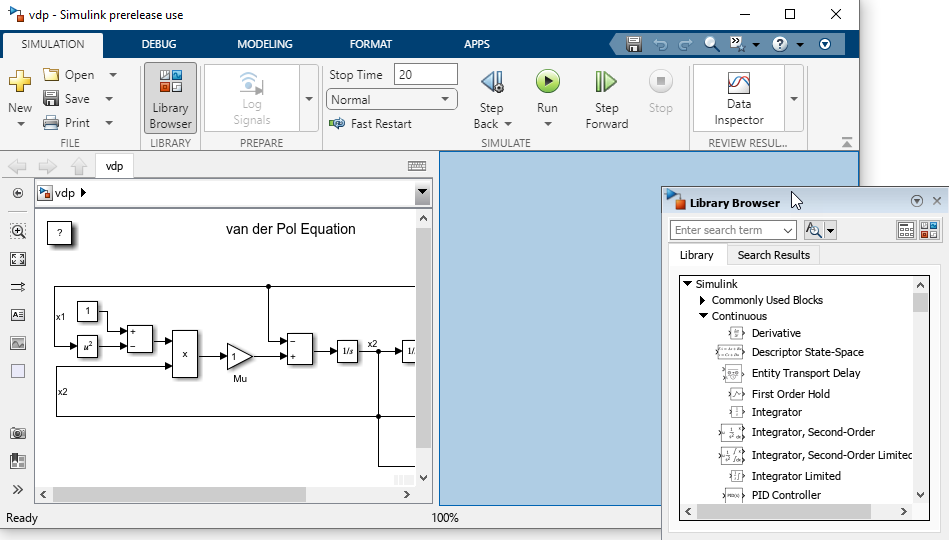
Task: Click the Fit to View icon
Action: (x=18, y=259)
